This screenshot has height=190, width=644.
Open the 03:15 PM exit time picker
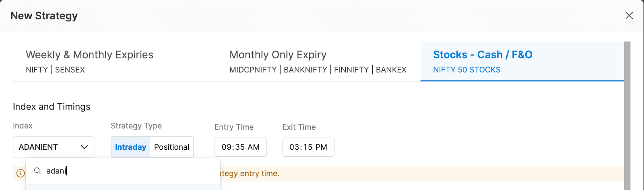click(x=308, y=147)
